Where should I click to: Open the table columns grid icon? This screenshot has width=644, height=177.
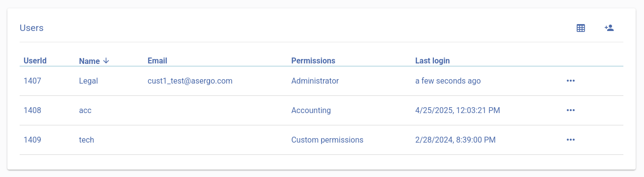click(581, 28)
